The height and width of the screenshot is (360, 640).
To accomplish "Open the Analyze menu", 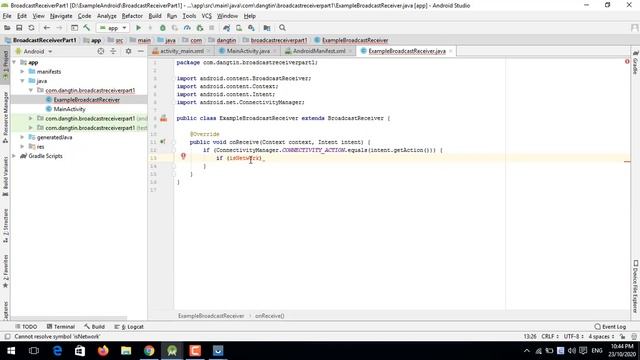I will point(107,16).
